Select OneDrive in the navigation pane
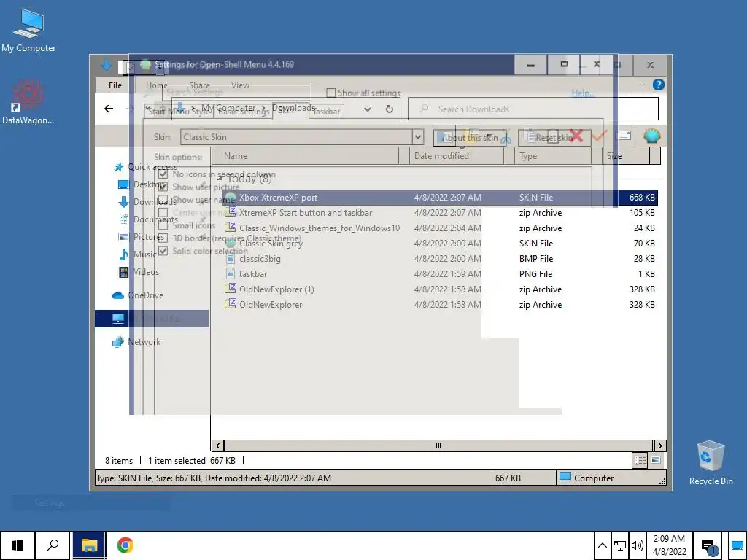 [138, 295]
